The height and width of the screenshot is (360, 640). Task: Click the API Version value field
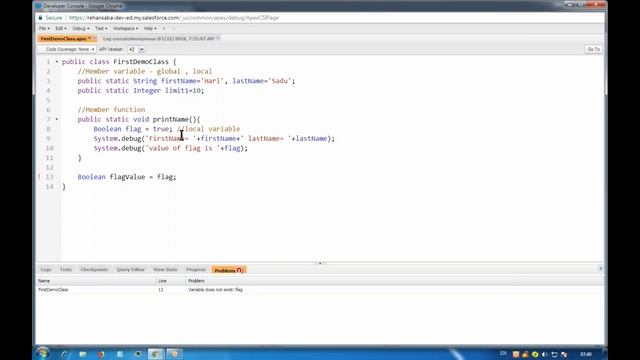133,49
